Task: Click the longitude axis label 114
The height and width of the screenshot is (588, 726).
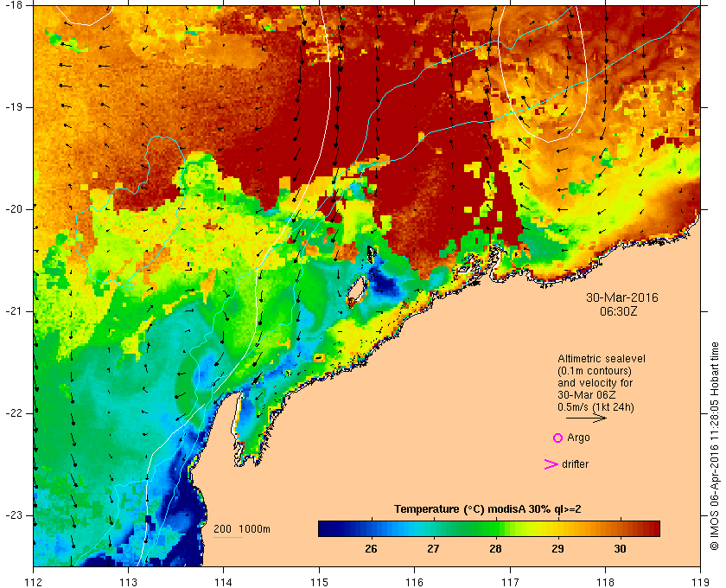Action: pyautogui.click(x=224, y=582)
